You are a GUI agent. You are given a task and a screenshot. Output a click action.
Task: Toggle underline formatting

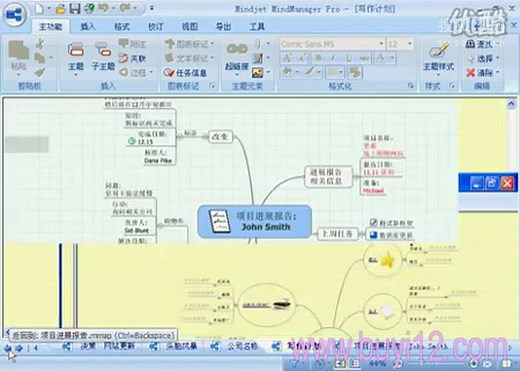pyautogui.click(x=348, y=58)
